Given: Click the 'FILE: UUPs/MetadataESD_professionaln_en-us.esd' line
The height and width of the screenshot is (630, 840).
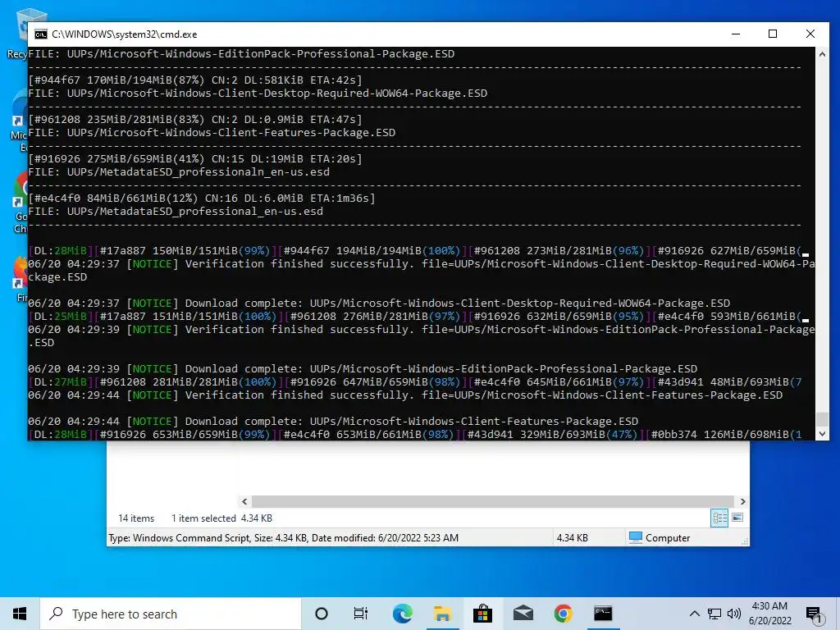Looking at the screenshot, I should click(x=179, y=172).
